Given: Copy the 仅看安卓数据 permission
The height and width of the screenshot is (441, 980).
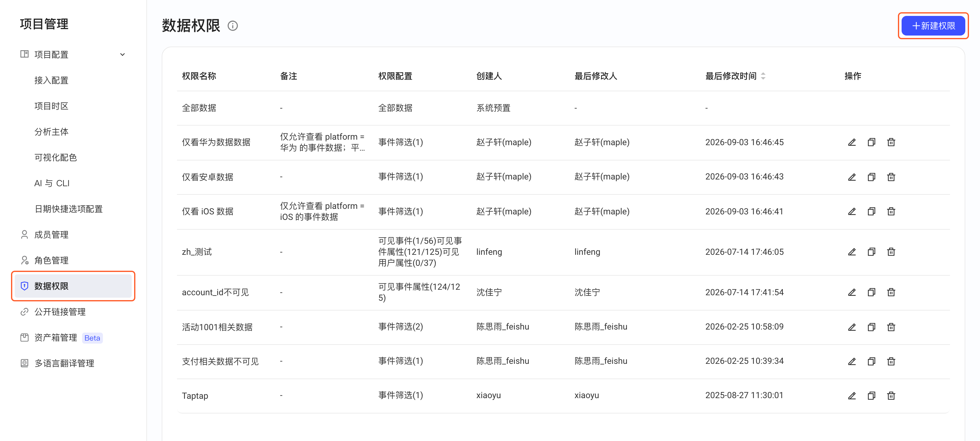Looking at the screenshot, I should 871,177.
